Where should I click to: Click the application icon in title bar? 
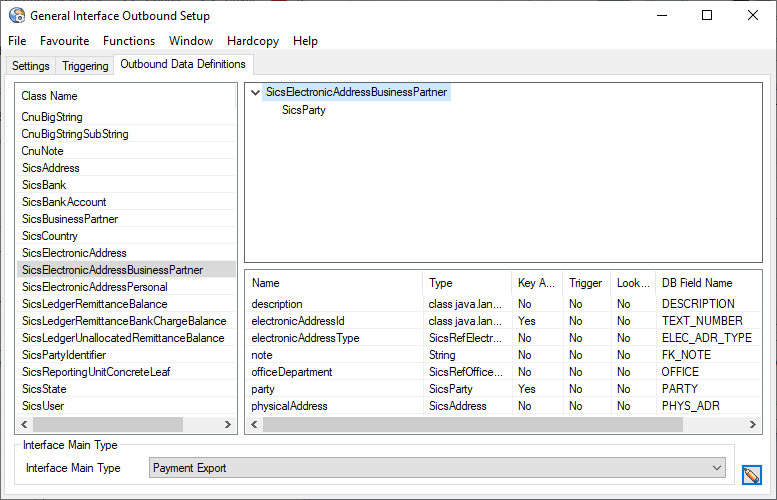click(x=16, y=15)
